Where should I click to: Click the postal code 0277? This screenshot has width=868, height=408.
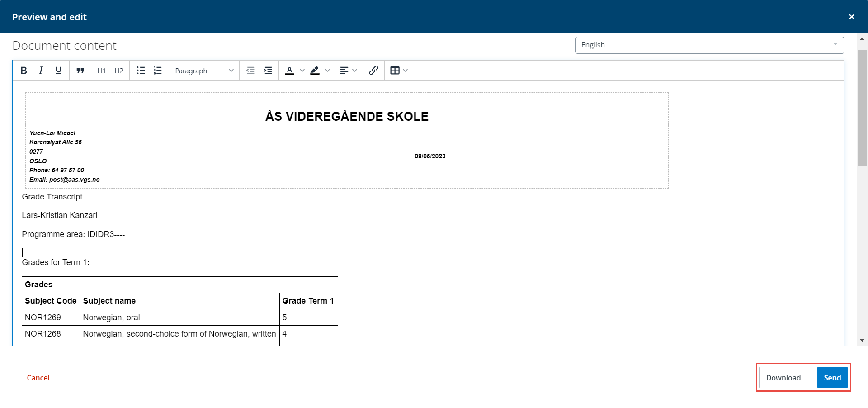pos(36,152)
